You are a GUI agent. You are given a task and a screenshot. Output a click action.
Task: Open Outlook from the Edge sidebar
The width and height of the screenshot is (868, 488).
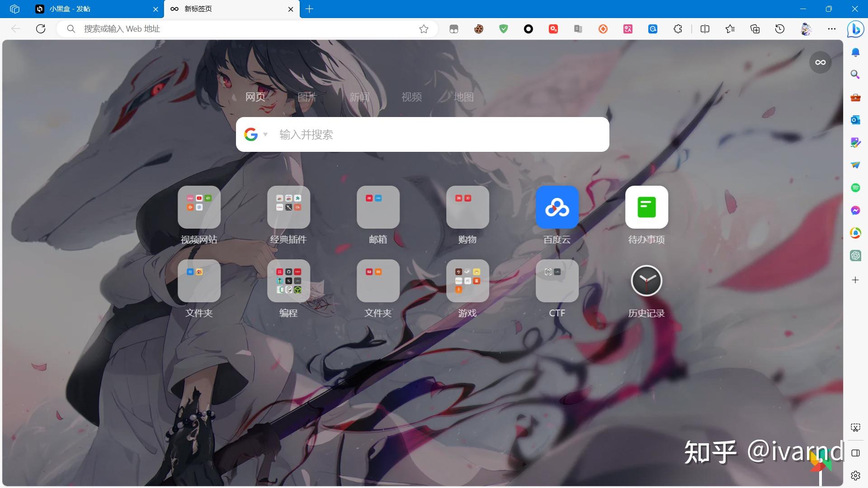point(855,120)
